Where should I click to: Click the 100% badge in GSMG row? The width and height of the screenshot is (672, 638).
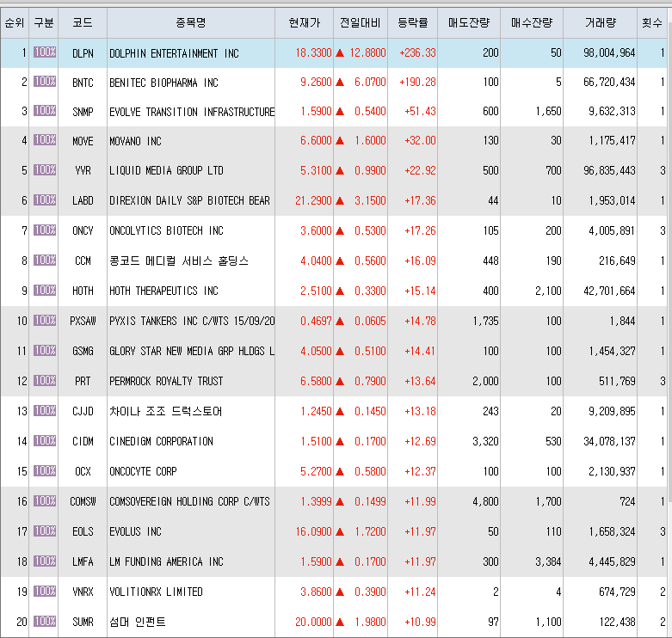pyautogui.click(x=45, y=350)
